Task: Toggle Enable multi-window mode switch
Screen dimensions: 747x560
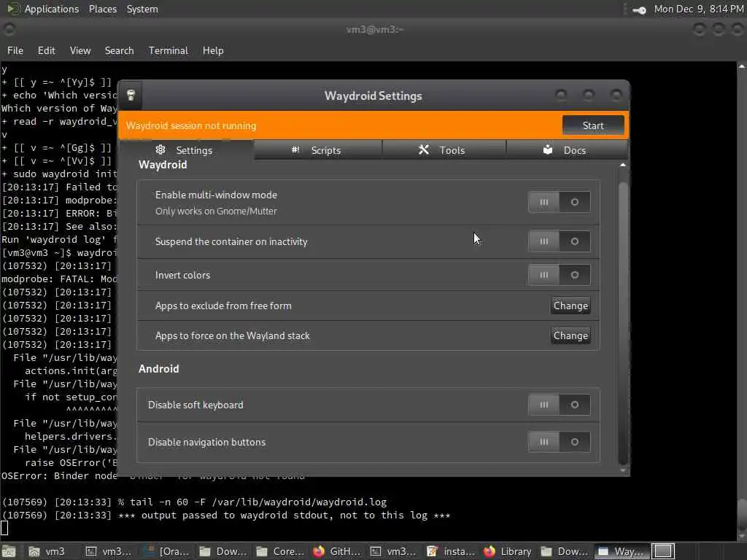Action: click(x=560, y=202)
